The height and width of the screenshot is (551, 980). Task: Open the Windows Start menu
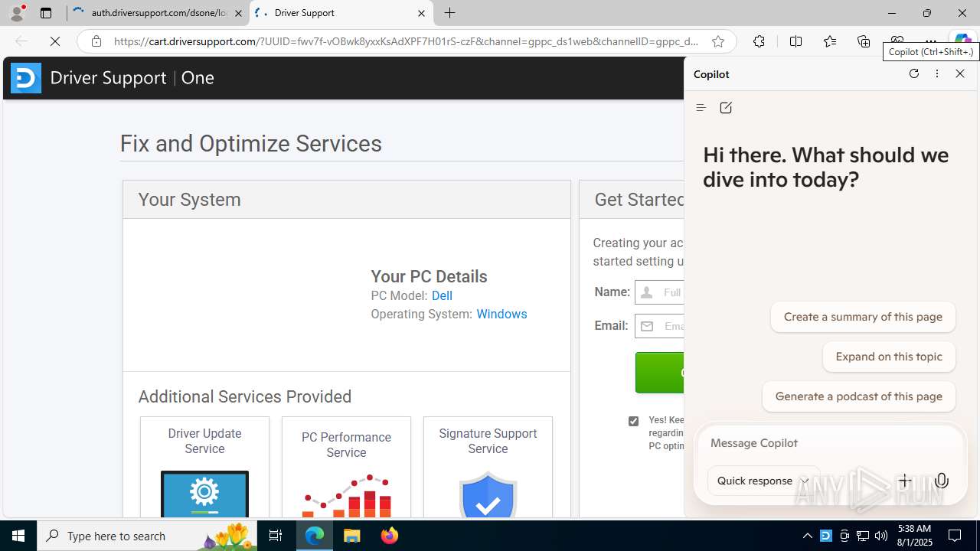coord(18,536)
